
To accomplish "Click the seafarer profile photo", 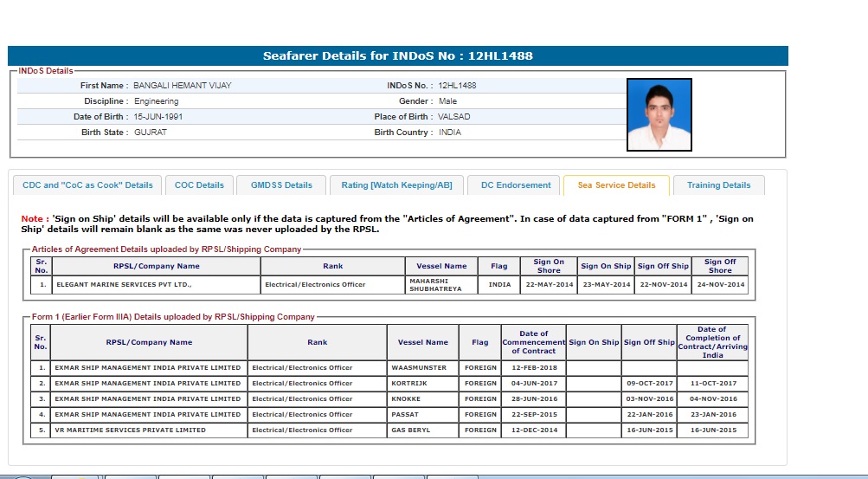I will (x=659, y=114).
